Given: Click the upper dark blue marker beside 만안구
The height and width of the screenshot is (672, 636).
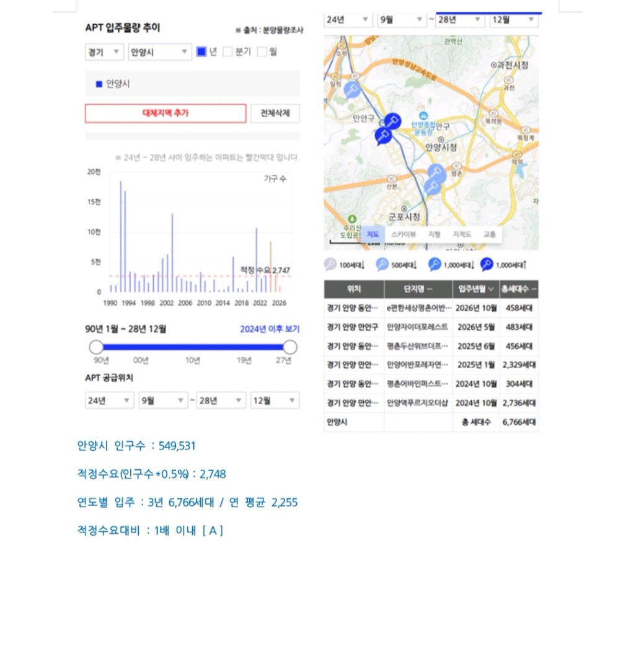Looking at the screenshot, I should point(392,122).
